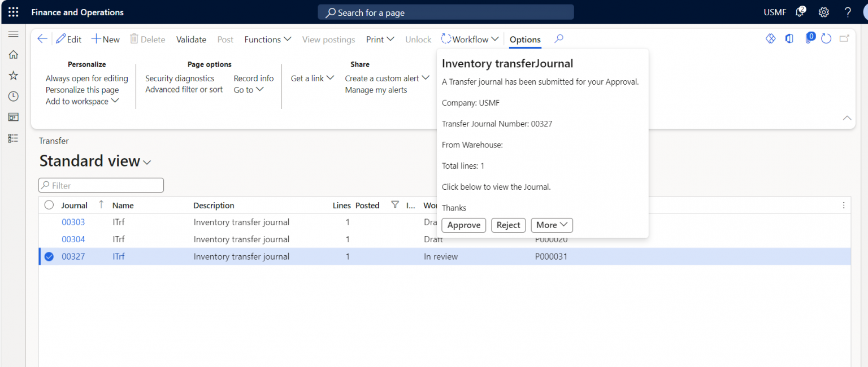Click inside the Filter field above the grid
The width and height of the screenshot is (868, 367).
point(101,185)
